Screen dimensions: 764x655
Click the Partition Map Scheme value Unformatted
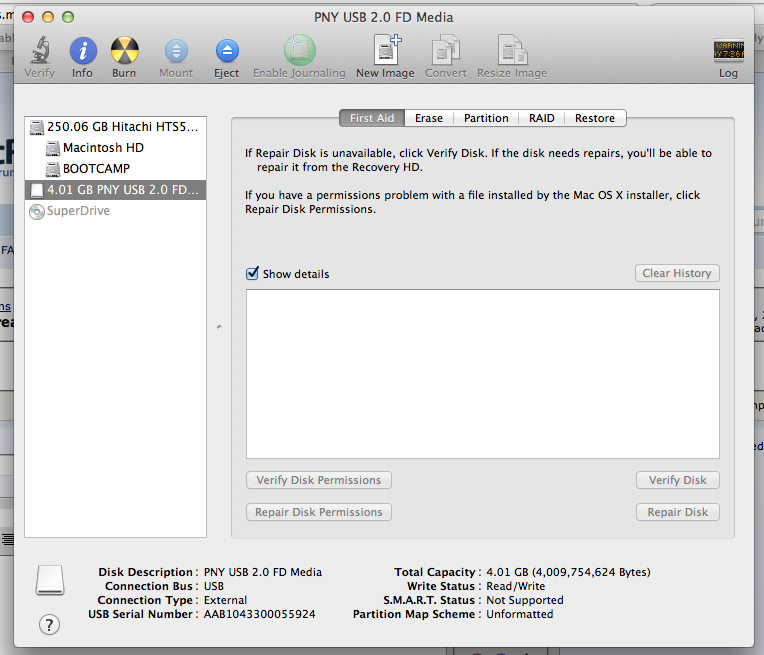tap(519, 614)
